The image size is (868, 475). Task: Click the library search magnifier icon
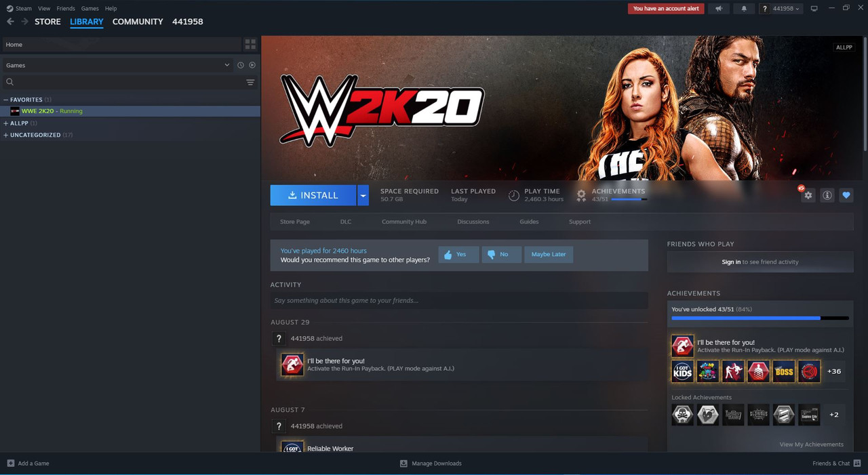coord(9,82)
